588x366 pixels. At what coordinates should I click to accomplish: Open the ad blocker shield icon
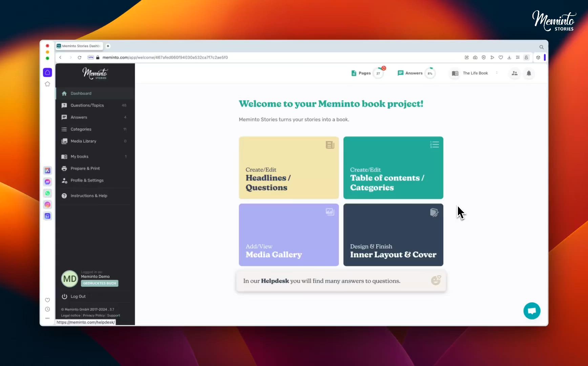coord(484,57)
